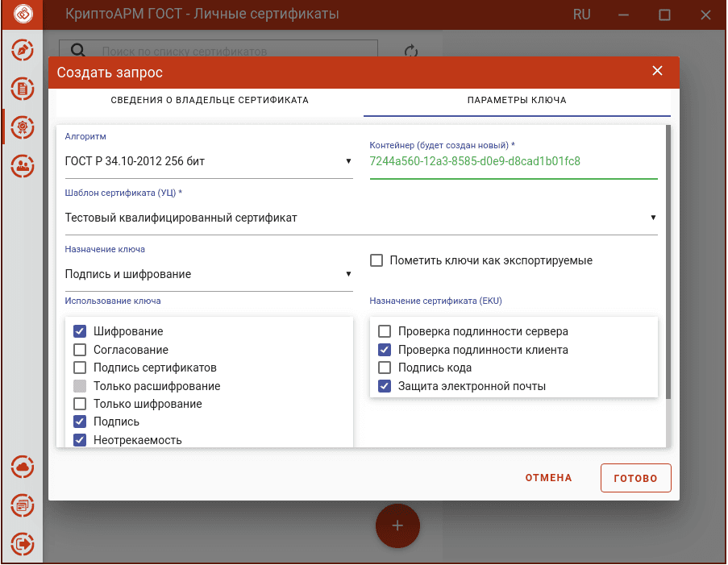Click the Отмена button
Image resolution: width=728 pixels, height=565 pixels.
(548, 478)
